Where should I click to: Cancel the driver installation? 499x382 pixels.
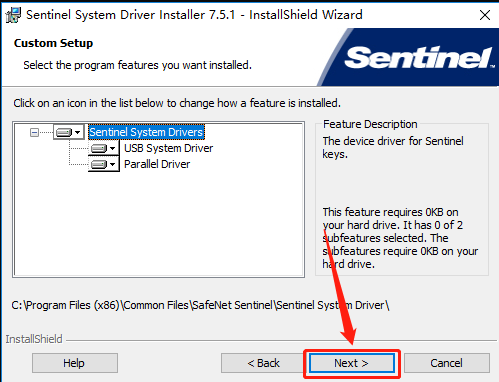point(447,363)
